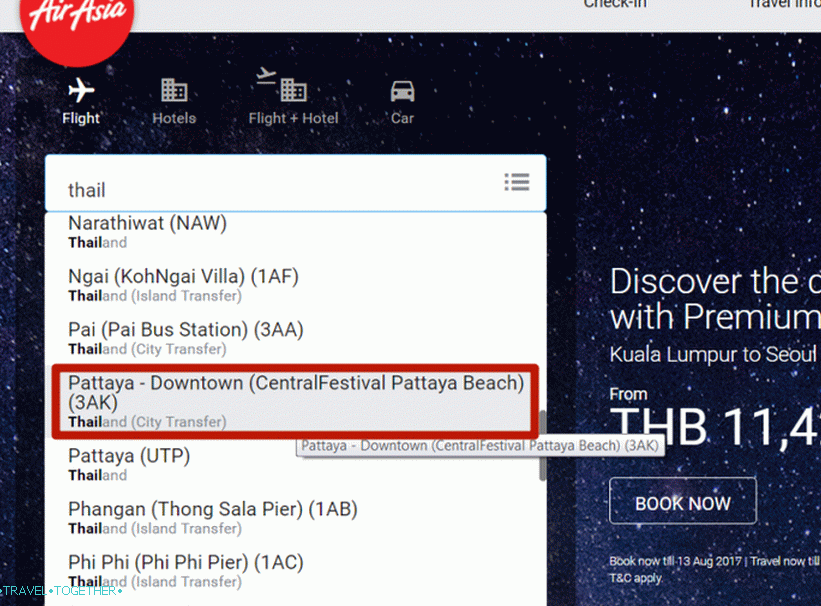
Task: Choose Narathiwat (NAW) from the list
Action: (295, 232)
